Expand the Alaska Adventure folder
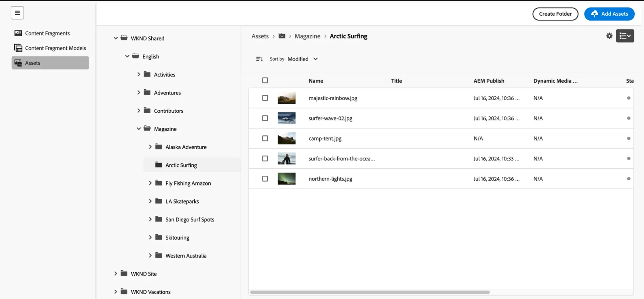Viewport: 644px width, 299px height. point(150,147)
